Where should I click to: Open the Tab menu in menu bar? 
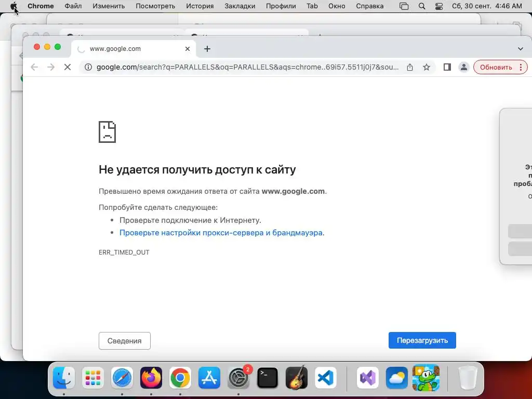[312, 6]
